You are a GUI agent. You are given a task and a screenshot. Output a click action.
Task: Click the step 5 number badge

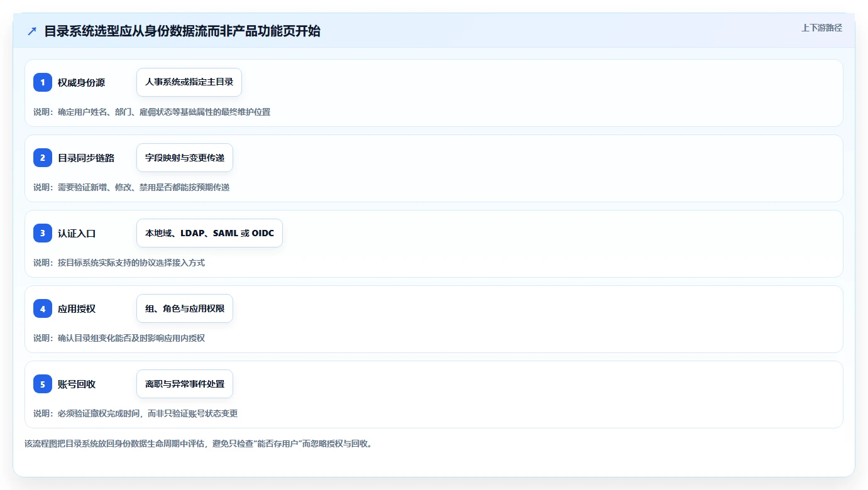click(x=43, y=384)
